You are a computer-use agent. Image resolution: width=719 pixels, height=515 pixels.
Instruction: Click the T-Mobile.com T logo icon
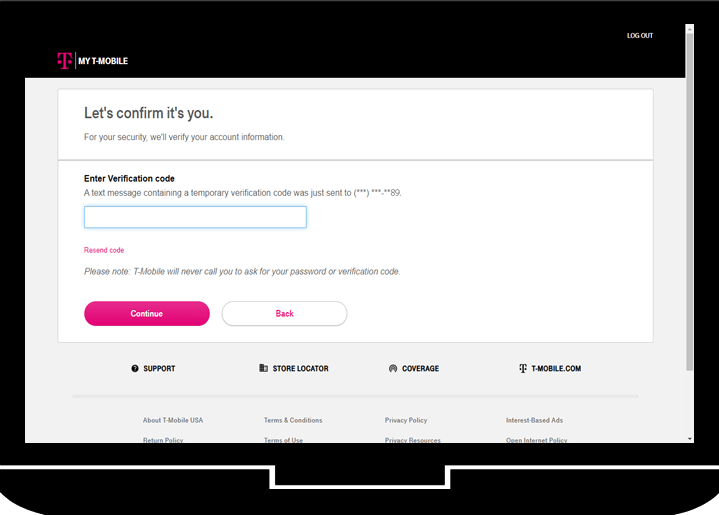522,368
